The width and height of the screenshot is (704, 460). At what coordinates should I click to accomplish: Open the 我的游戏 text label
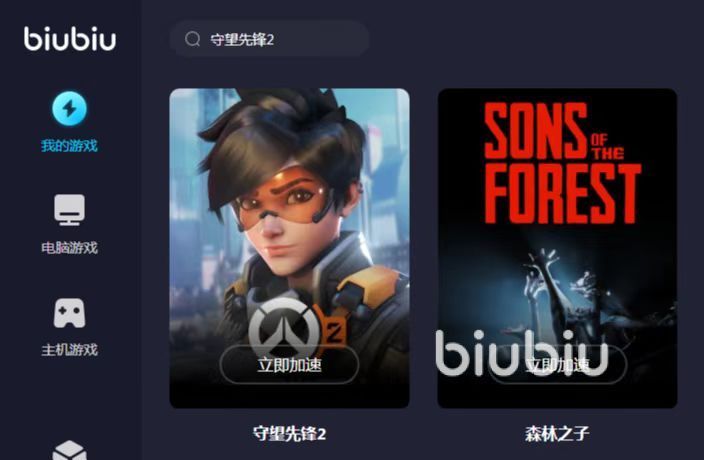(69, 145)
